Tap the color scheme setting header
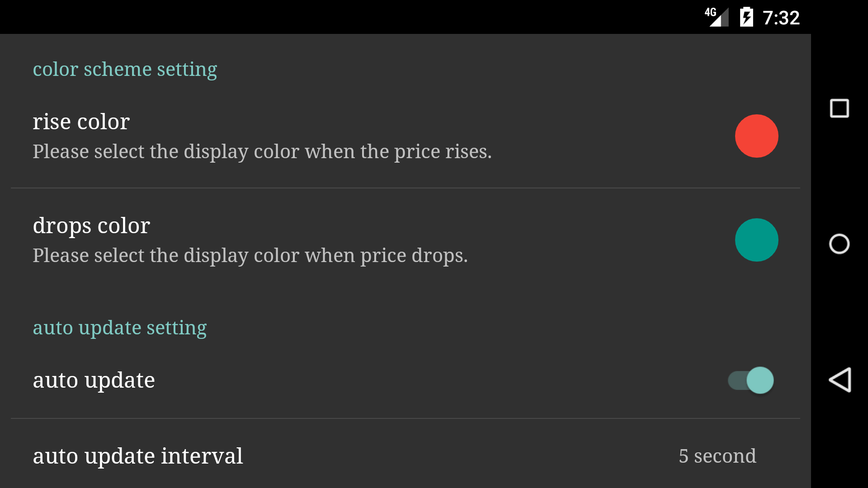This screenshot has width=868, height=488. 125,69
